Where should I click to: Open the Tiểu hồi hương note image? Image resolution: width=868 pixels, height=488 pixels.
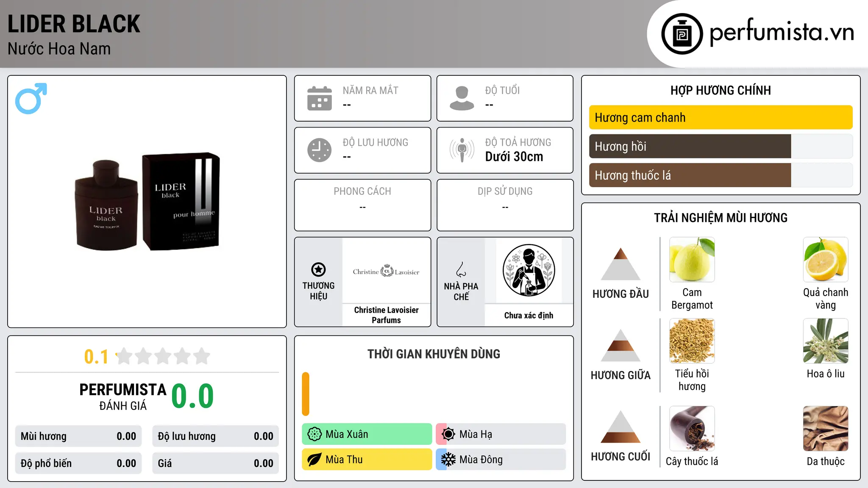click(x=692, y=341)
